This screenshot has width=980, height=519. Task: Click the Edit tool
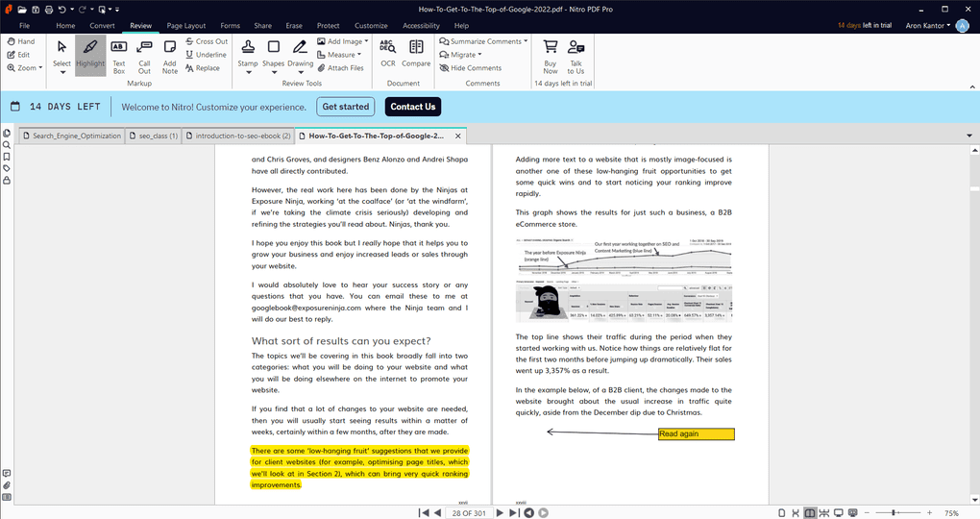coord(18,55)
